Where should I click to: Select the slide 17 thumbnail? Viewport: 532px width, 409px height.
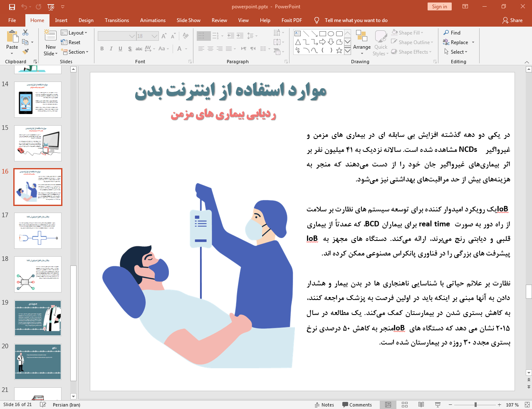(38, 231)
